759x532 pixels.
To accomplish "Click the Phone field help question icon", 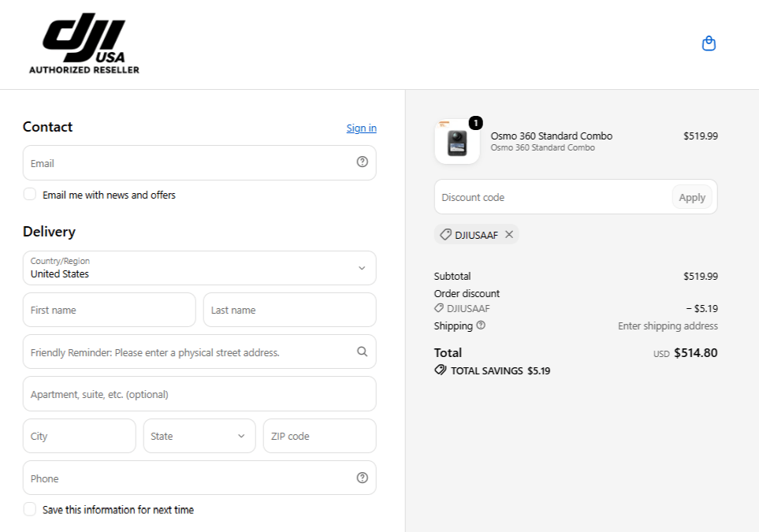I will 362,478.
